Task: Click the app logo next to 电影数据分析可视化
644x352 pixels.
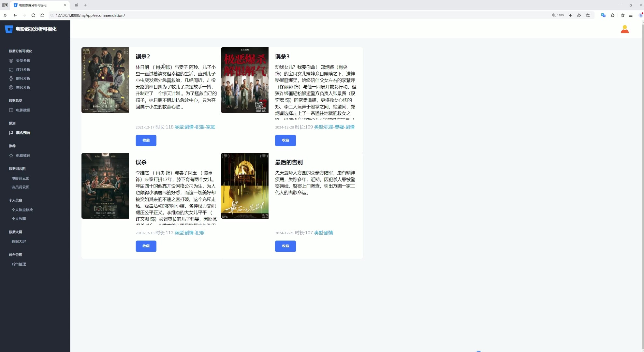Action: [9, 29]
